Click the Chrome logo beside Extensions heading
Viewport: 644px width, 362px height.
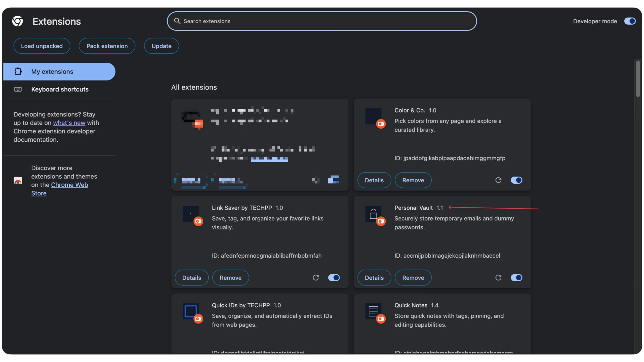[18, 21]
